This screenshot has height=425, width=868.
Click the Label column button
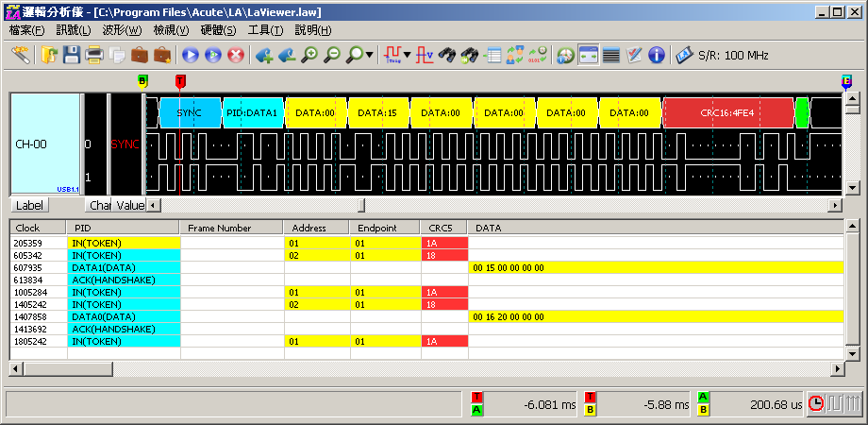point(29,206)
